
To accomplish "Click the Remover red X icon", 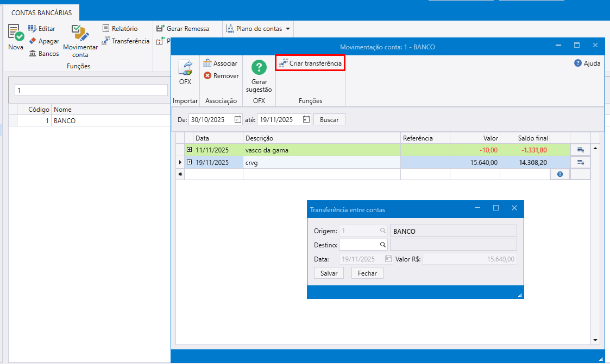I will tap(207, 76).
